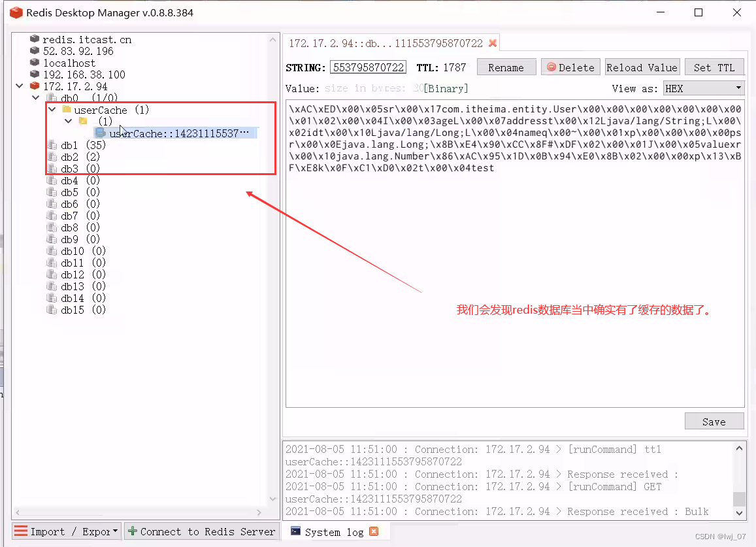Click inside the value text area
The height and width of the screenshot is (547, 756).
click(x=515, y=254)
